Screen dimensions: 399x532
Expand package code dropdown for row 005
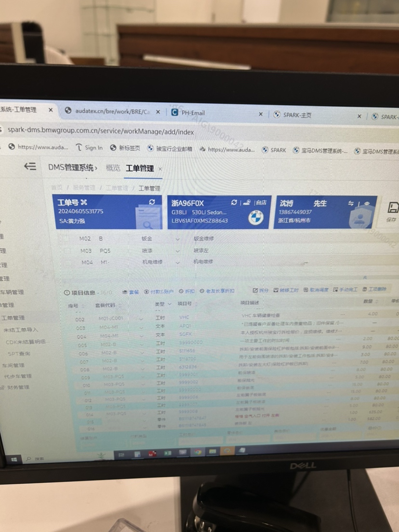(x=142, y=345)
